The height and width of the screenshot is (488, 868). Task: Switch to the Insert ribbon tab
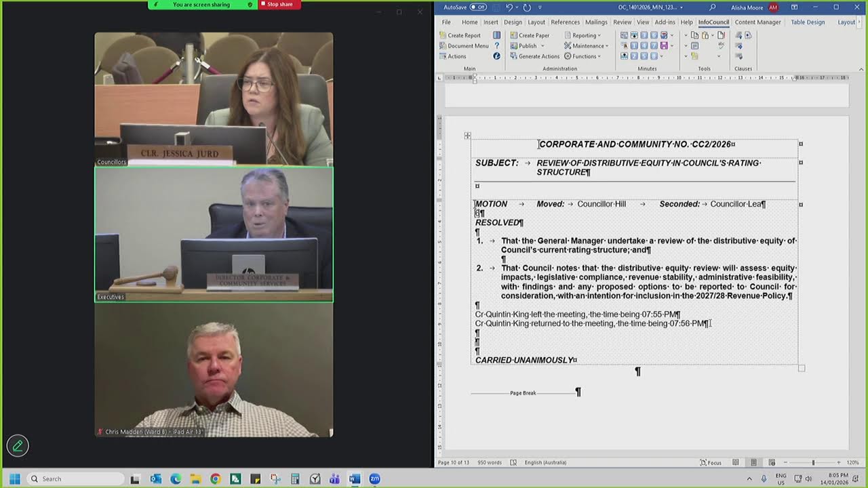tap(490, 22)
